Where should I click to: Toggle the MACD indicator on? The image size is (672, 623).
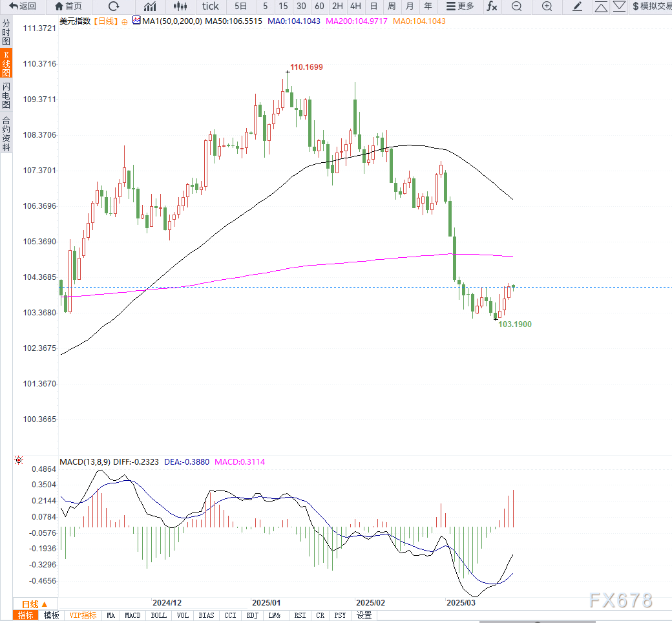point(132,616)
